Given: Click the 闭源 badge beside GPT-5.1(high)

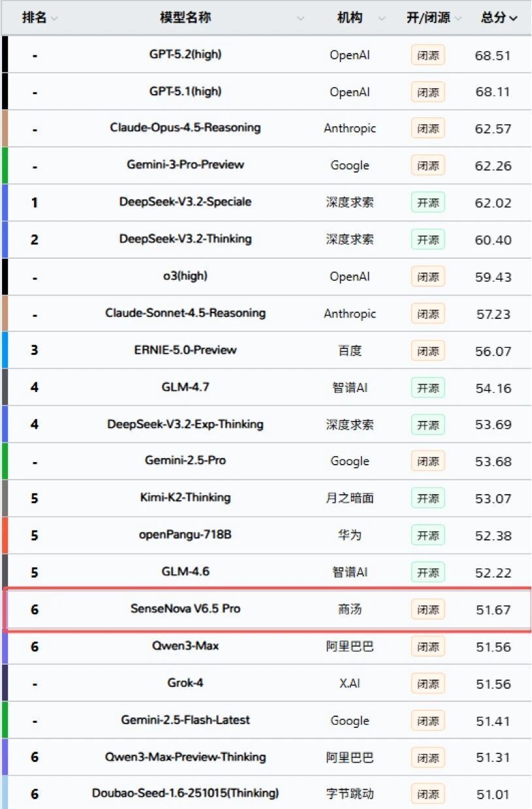Looking at the screenshot, I should pyautogui.click(x=427, y=91).
